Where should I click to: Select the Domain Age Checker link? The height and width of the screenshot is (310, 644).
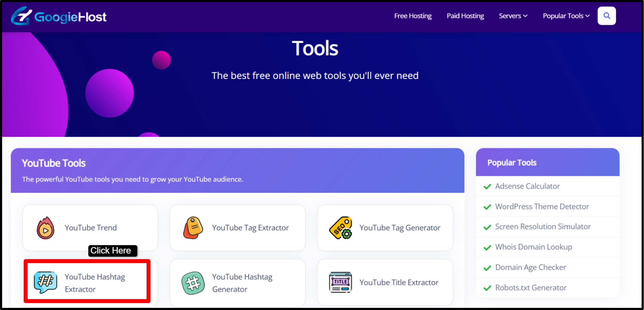pyautogui.click(x=530, y=267)
